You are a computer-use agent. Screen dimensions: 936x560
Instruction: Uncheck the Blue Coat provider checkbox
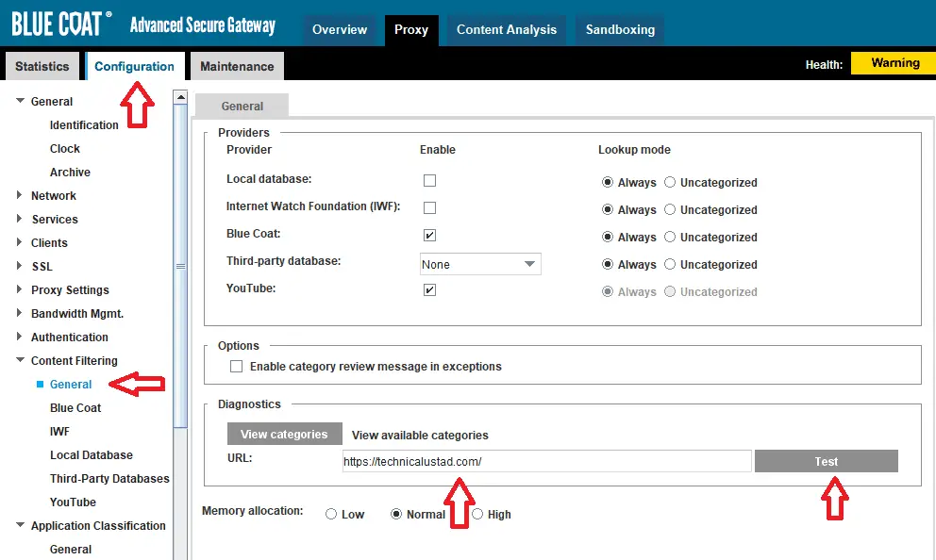[430, 236]
